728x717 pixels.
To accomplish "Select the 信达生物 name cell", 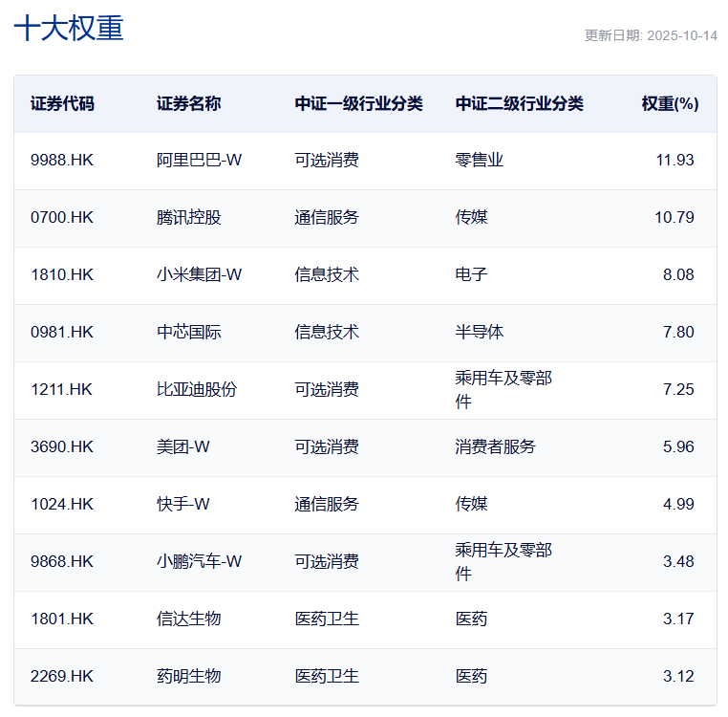I will point(188,619).
